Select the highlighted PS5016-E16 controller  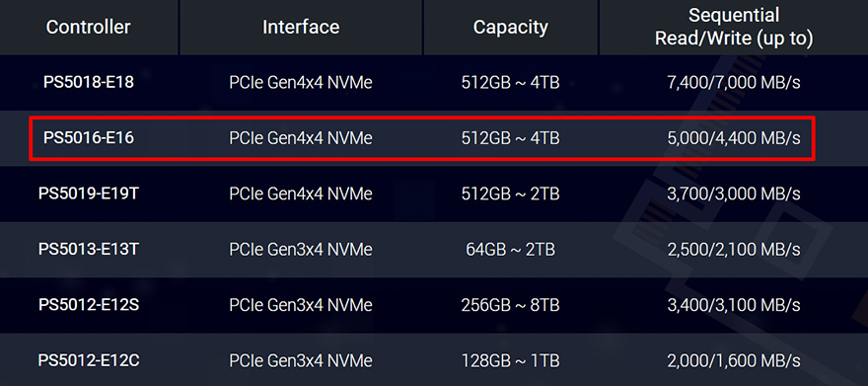point(89,138)
